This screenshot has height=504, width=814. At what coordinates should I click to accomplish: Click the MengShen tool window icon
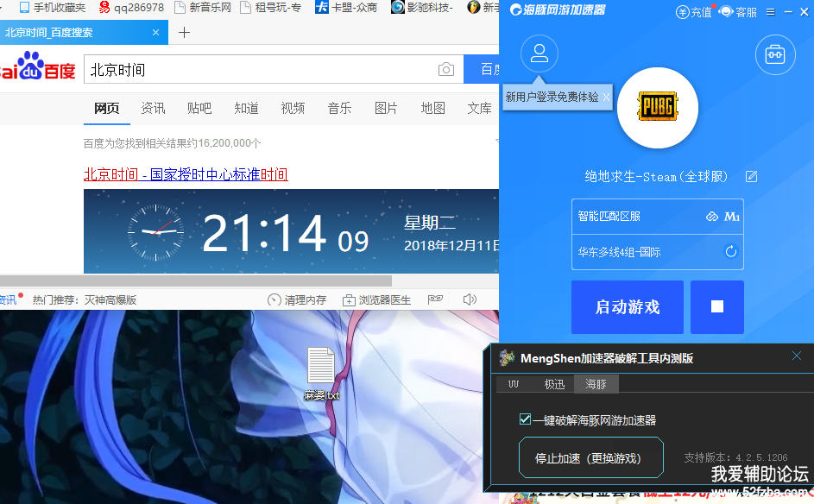tap(507, 357)
